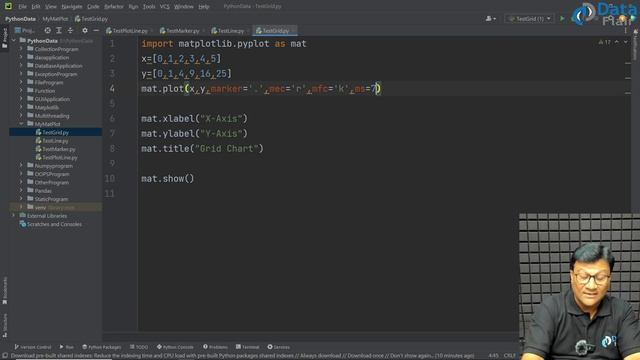Open the Structure side tab
Image resolution: width=640 pixels, height=360 pixels.
(4, 325)
